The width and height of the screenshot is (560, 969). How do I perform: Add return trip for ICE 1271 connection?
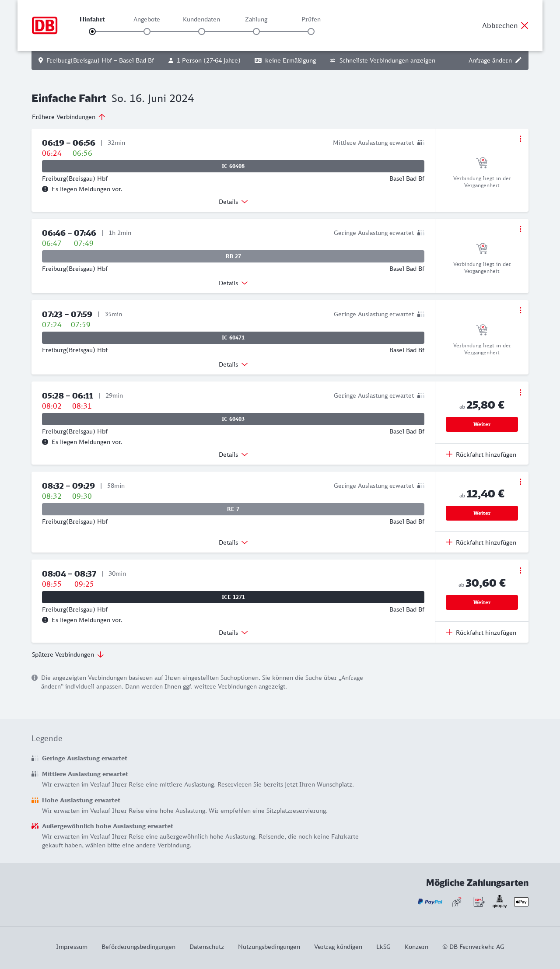[481, 633]
